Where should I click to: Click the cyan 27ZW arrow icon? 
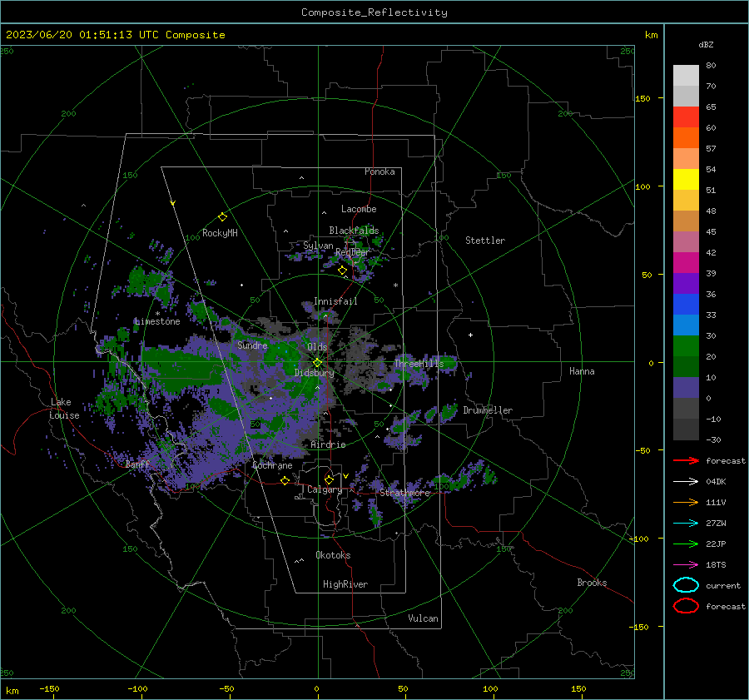pyautogui.click(x=686, y=524)
